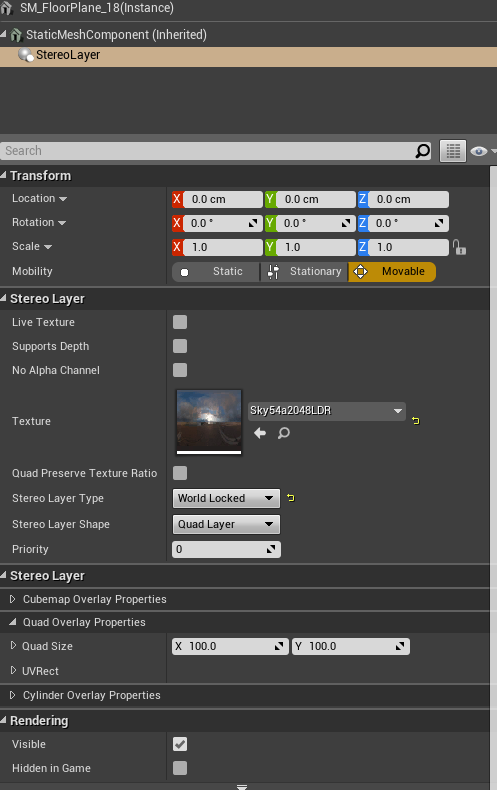Click the search magnifier icon in details panel
The width and height of the screenshot is (497, 790).
[422, 151]
